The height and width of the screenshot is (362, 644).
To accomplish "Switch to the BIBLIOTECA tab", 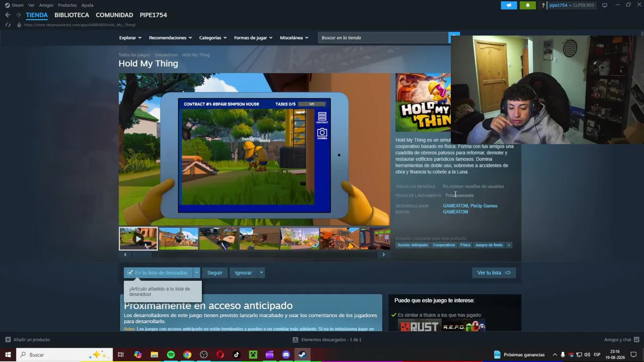I will (x=72, y=15).
